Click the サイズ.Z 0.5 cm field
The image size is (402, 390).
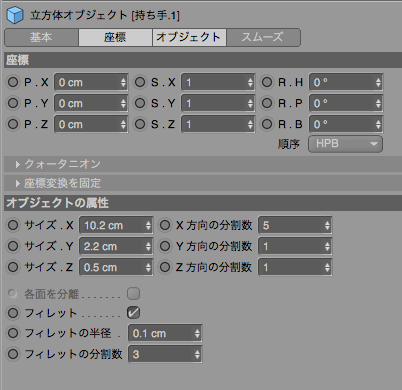[x=116, y=267]
